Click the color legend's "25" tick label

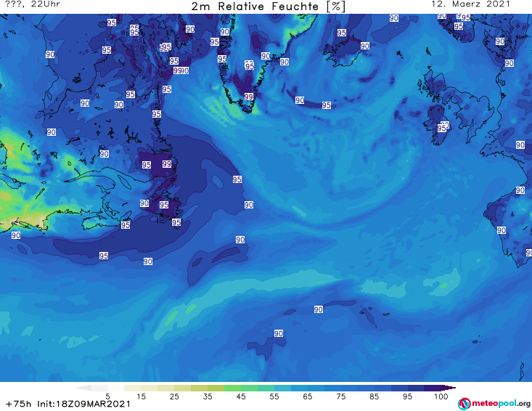(174, 396)
